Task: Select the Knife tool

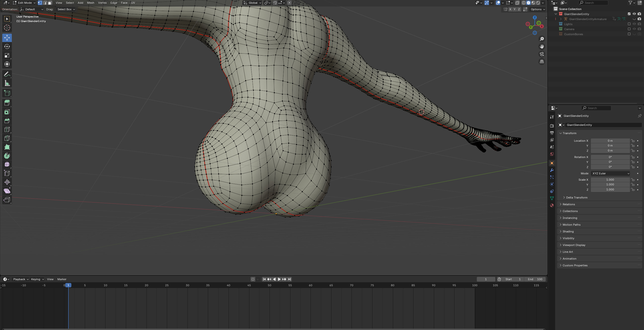Action: (x=7, y=138)
